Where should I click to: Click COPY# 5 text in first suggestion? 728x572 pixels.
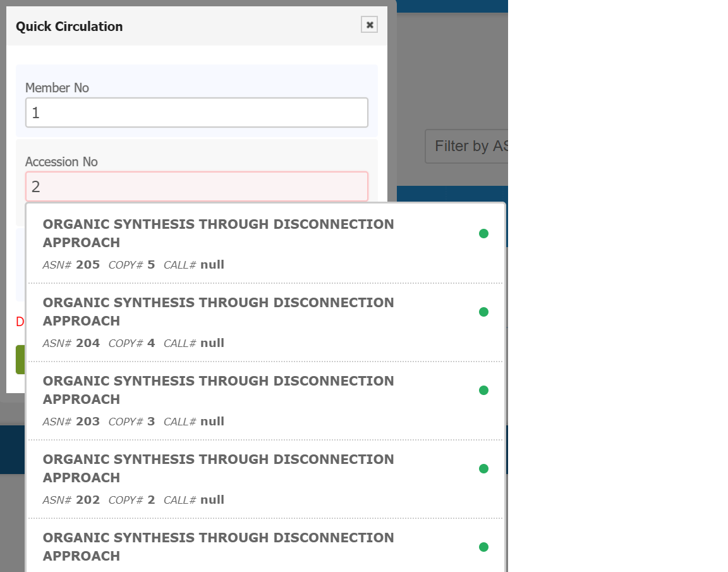click(131, 265)
